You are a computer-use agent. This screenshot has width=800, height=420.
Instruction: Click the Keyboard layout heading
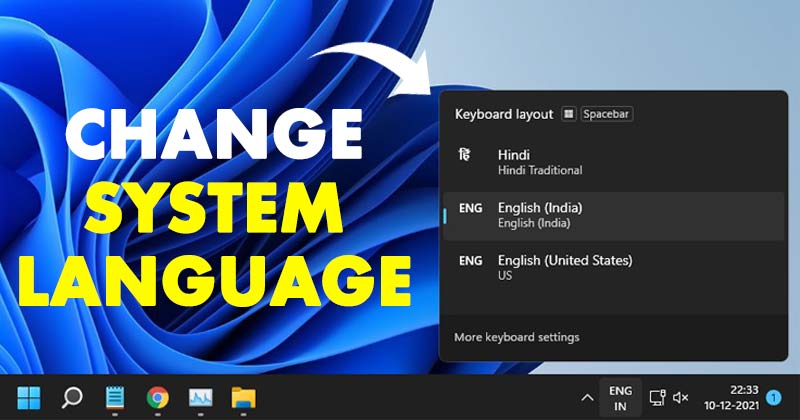coord(504,114)
